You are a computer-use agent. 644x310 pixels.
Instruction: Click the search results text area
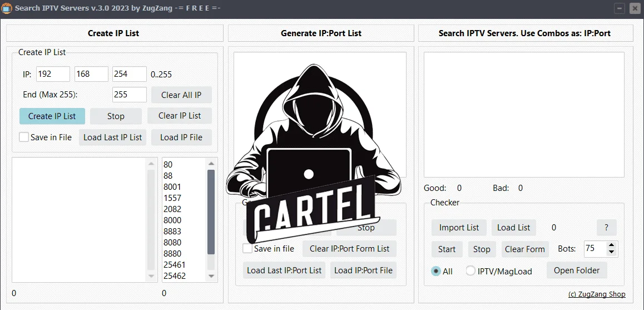[x=524, y=115]
